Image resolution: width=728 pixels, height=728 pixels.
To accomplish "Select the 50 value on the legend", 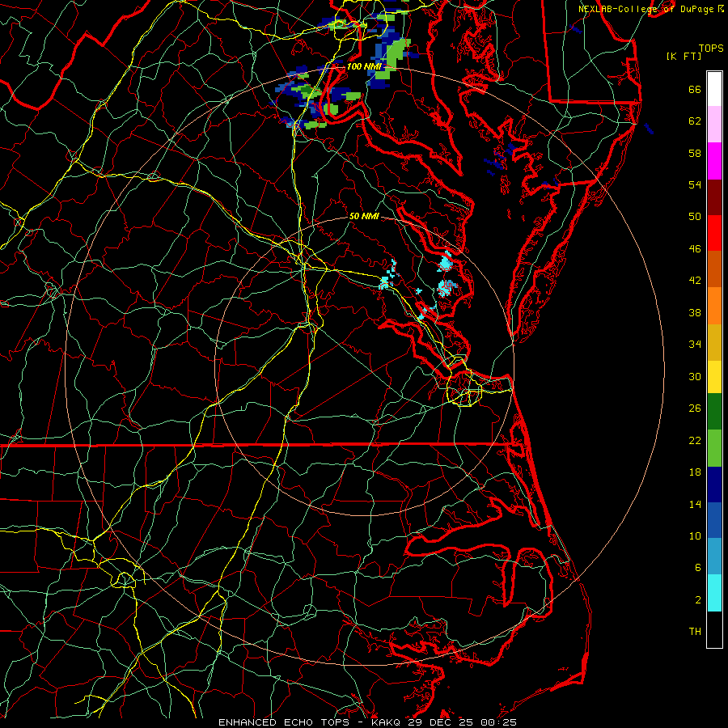I will [x=695, y=217].
